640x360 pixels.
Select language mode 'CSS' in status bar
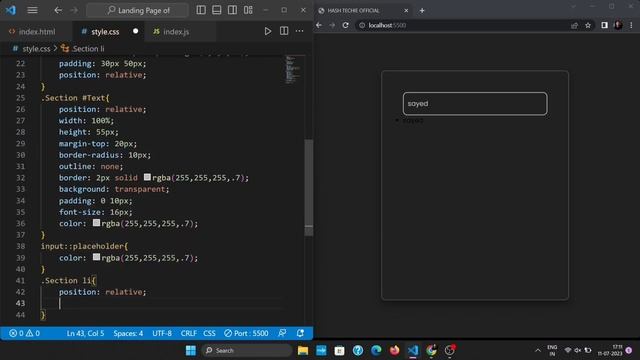coord(209,333)
